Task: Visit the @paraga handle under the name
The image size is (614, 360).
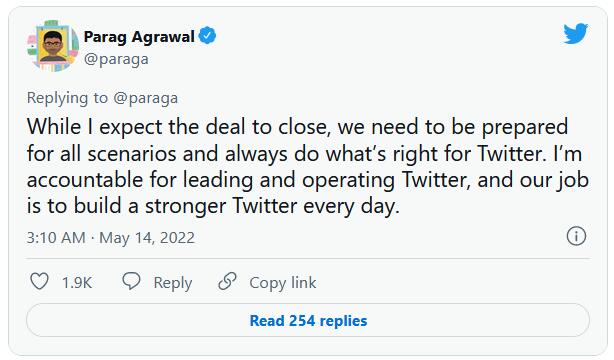Action: click(116, 59)
